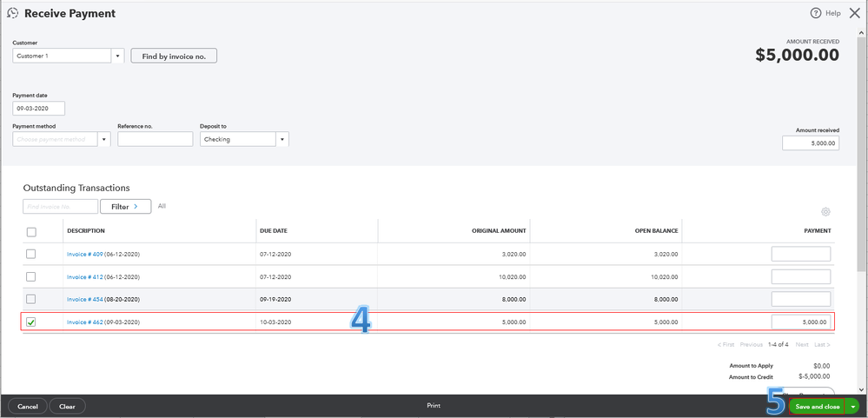Image resolution: width=868 pixels, height=418 pixels.
Task: Click the Help label text
Action: (x=832, y=13)
